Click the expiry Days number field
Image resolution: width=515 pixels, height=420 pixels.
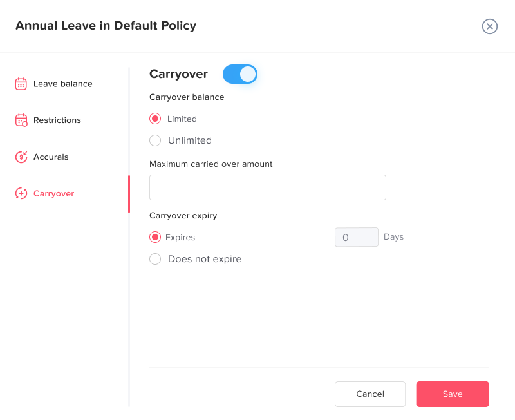pos(356,237)
